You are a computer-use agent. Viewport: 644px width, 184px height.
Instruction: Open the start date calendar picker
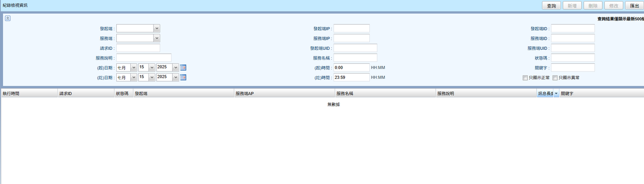click(x=183, y=67)
